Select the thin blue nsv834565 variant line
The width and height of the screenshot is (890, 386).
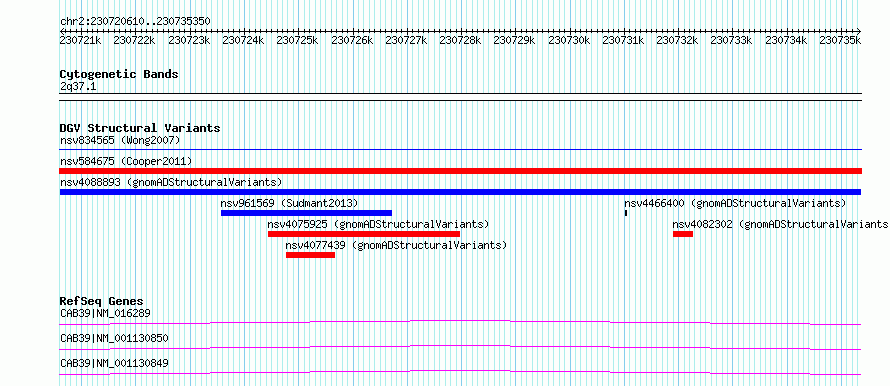(460, 150)
